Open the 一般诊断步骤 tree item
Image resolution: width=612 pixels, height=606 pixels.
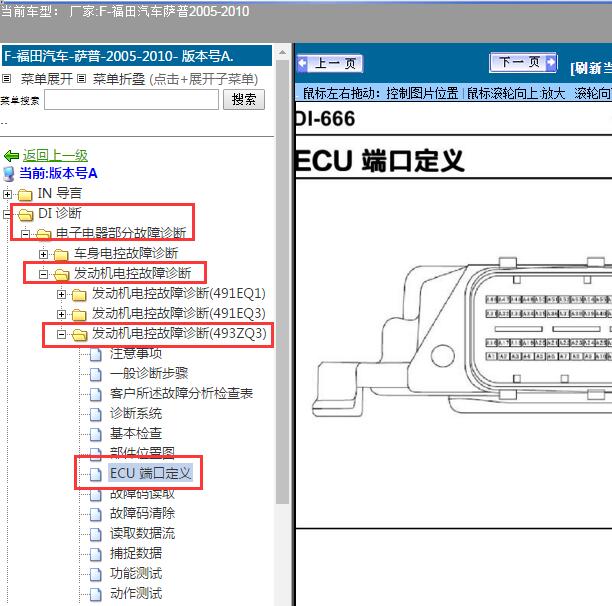coord(149,373)
